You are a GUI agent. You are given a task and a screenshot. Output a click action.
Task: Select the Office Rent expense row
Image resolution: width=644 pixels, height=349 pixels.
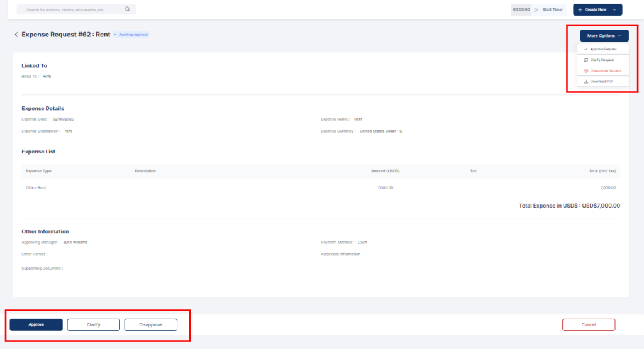(36, 188)
